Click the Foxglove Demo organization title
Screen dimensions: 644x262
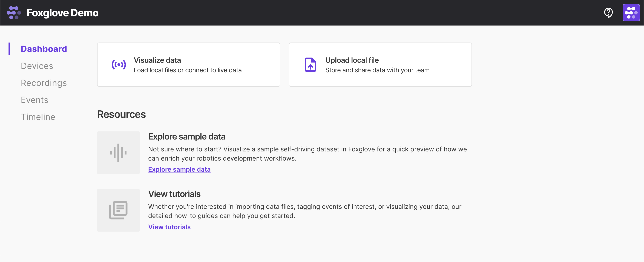coord(62,13)
